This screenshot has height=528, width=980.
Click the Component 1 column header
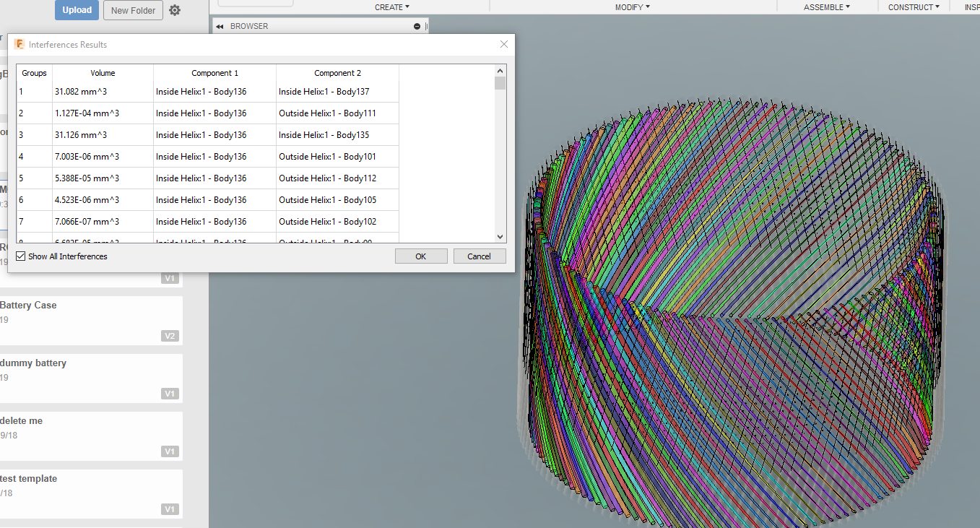[215, 73]
